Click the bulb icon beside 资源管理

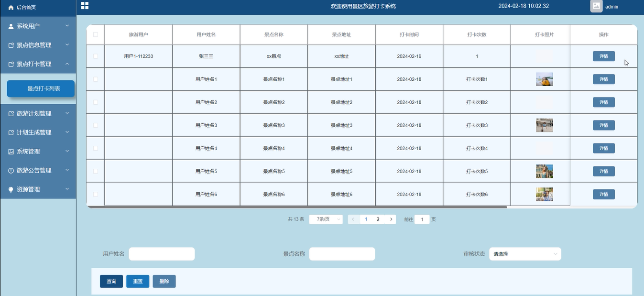11,189
